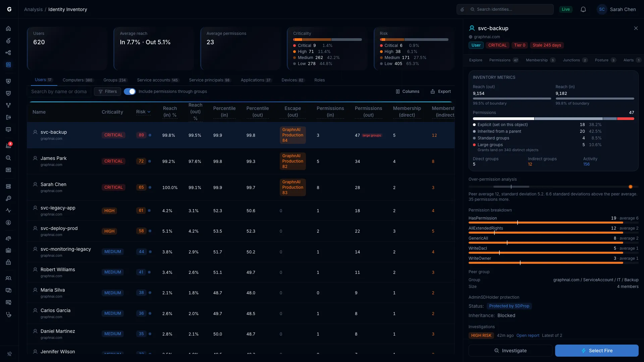
Task: Open the scales of justice icon in the sidebar
Action: pos(8,238)
